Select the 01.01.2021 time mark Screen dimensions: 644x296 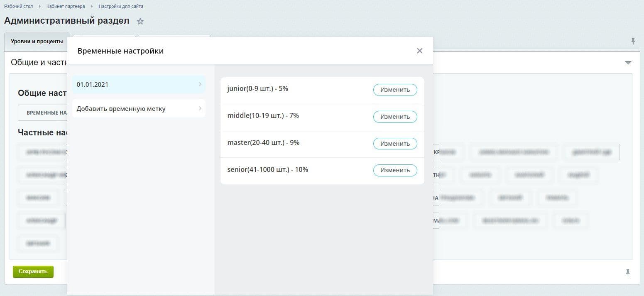139,84
